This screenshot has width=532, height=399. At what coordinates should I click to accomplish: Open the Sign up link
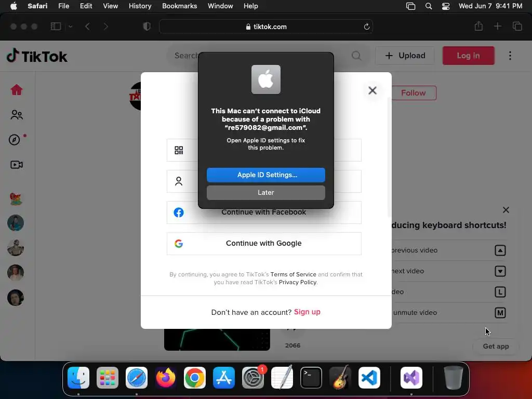(x=307, y=312)
